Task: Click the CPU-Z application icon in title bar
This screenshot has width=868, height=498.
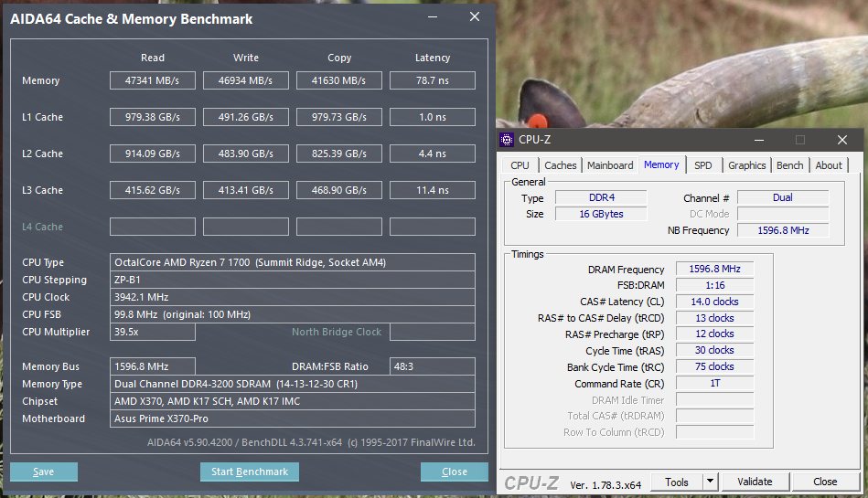Action: click(x=507, y=140)
